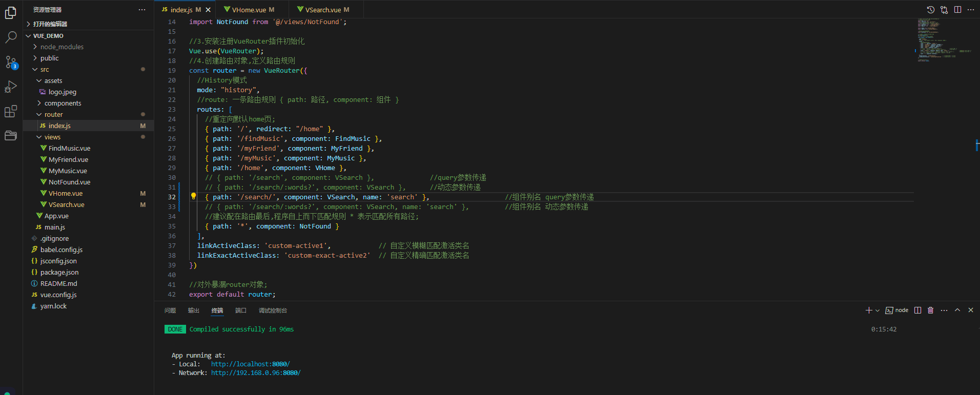Open the Search view in activity bar
Screen dimensions: 980x395
pos(11,37)
